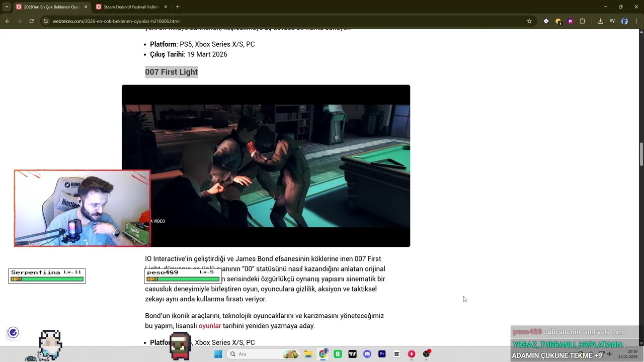644x362 pixels.
Task: Click the 'Çıkış Tarihi: 19 Mart 2026' line
Action: click(x=189, y=54)
